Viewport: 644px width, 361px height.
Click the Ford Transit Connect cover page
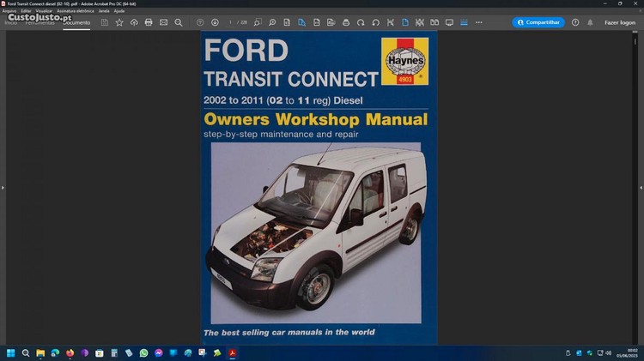pyautogui.click(x=319, y=189)
